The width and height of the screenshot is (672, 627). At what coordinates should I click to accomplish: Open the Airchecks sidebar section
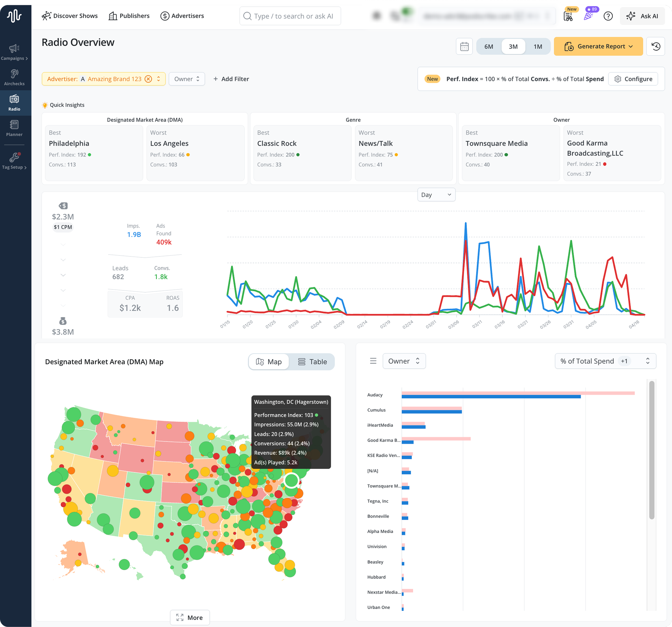pyautogui.click(x=14, y=77)
